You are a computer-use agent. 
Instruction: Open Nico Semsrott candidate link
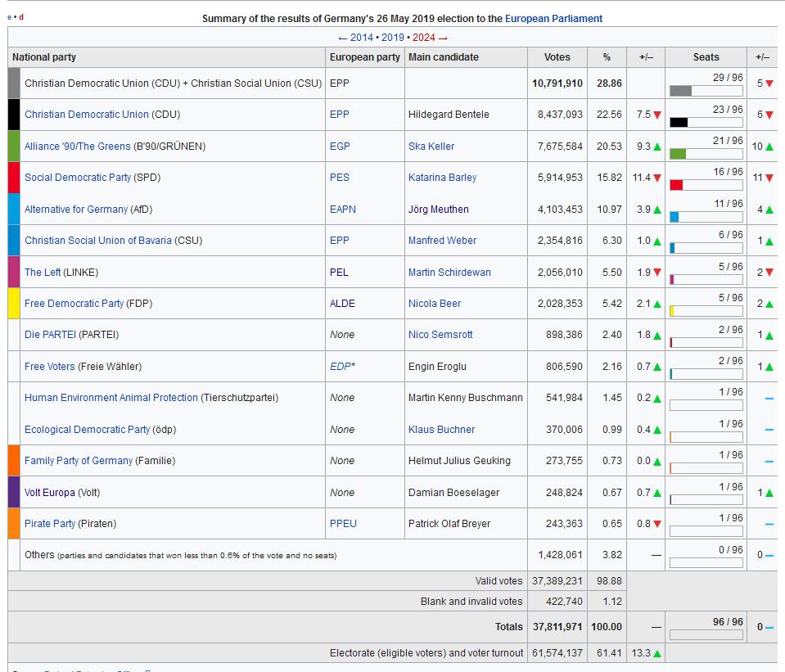pyautogui.click(x=440, y=335)
